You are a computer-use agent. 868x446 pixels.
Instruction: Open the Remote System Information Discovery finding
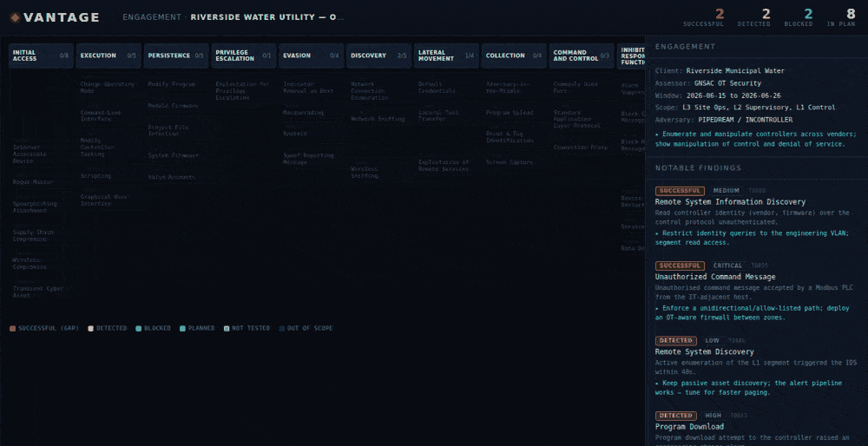pyautogui.click(x=730, y=202)
